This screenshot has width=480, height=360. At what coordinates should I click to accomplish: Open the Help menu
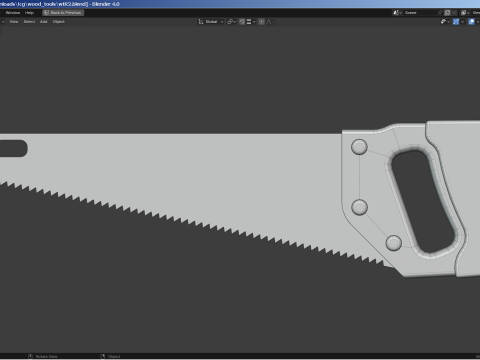pos(29,13)
